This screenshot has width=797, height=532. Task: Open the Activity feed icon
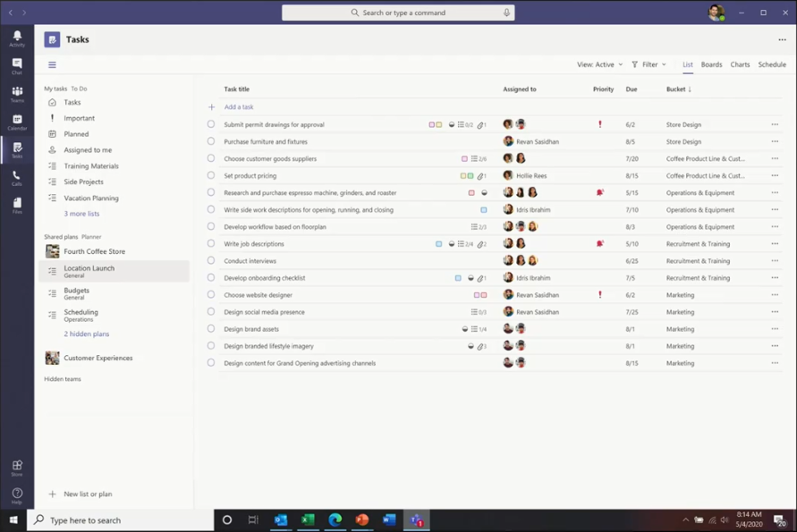17,38
